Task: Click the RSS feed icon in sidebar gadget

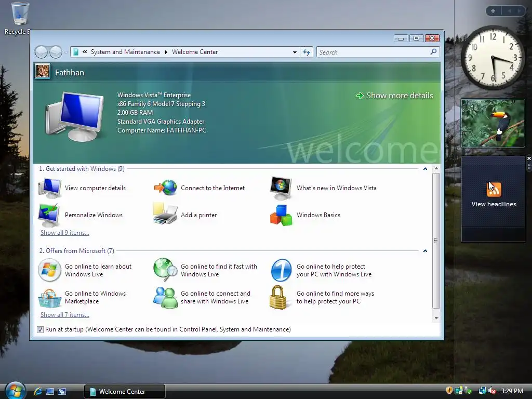Action: [494, 189]
